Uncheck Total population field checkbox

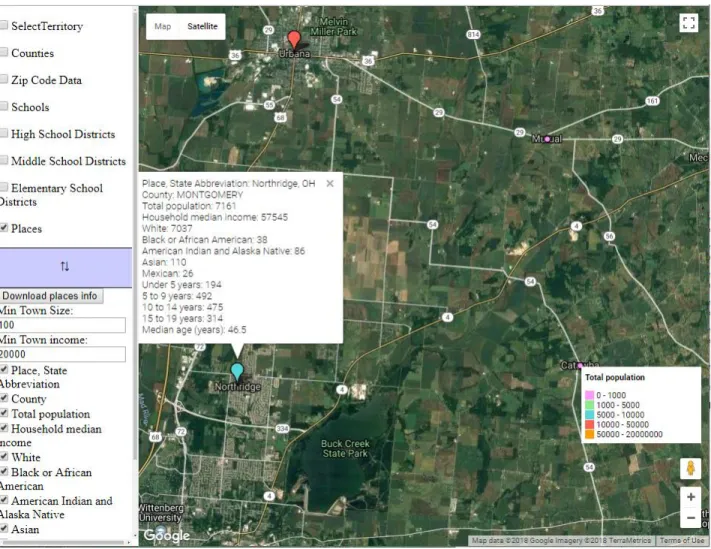click(x=4, y=413)
